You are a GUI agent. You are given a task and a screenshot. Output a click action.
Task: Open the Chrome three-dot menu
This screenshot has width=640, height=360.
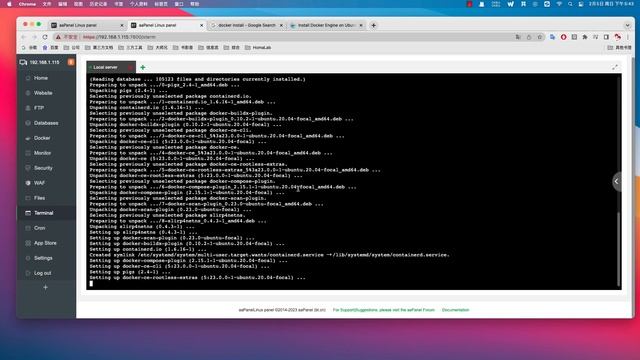pyautogui.click(x=628, y=37)
